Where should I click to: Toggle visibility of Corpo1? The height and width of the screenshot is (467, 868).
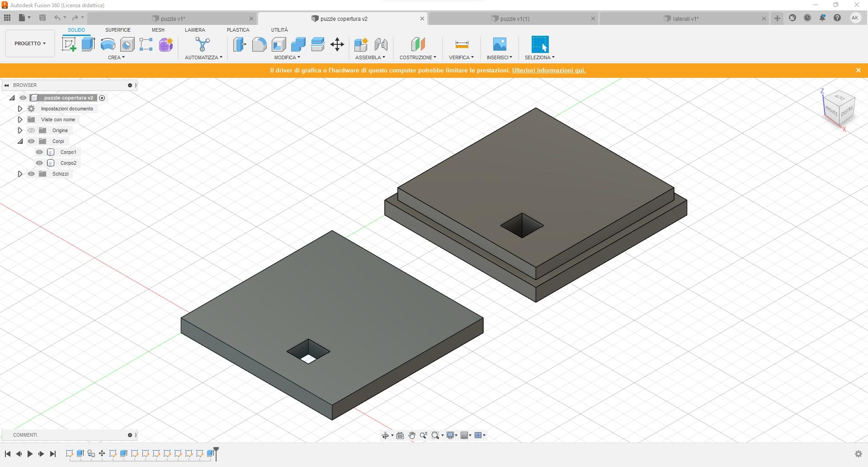pos(39,152)
